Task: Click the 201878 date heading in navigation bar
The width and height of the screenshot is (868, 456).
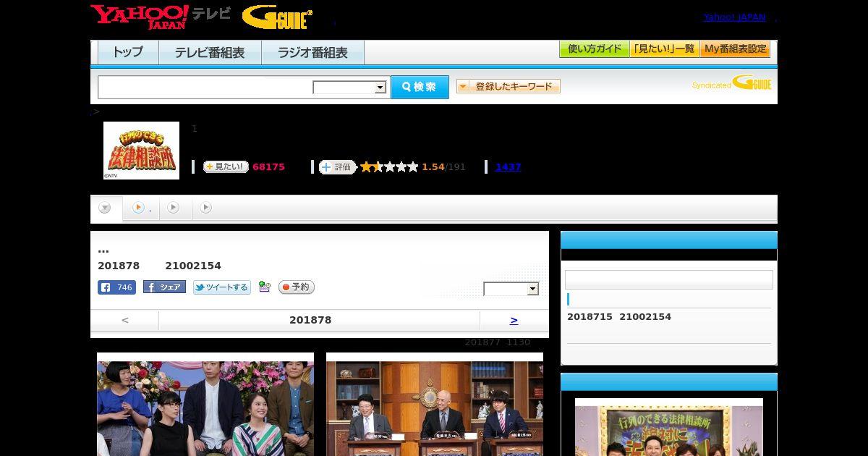Action: [310, 320]
